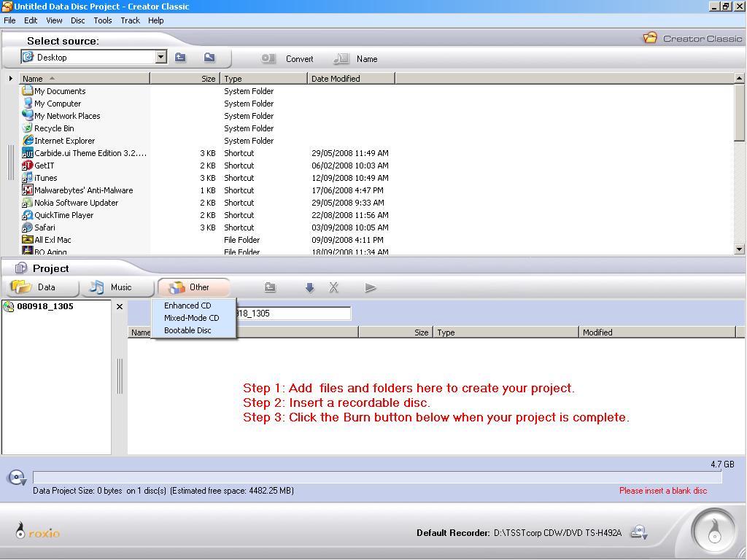
Task: Click the Internet Explorer icon
Action: click(x=28, y=140)
